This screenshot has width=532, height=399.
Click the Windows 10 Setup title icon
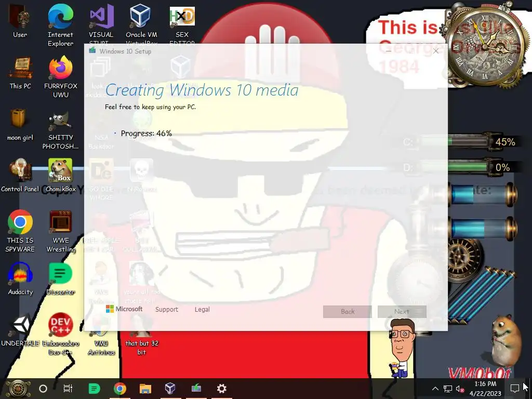coord(92,50)
